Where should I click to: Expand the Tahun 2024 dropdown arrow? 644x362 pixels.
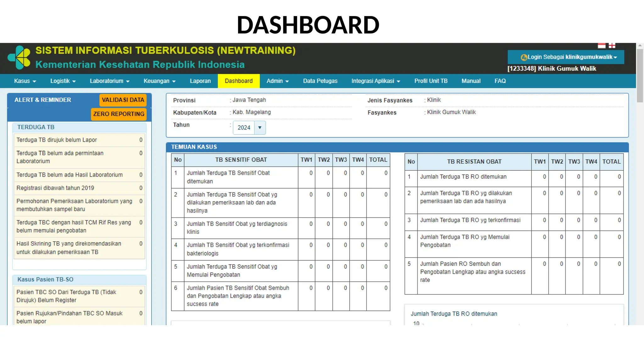(x=260, y=128)
